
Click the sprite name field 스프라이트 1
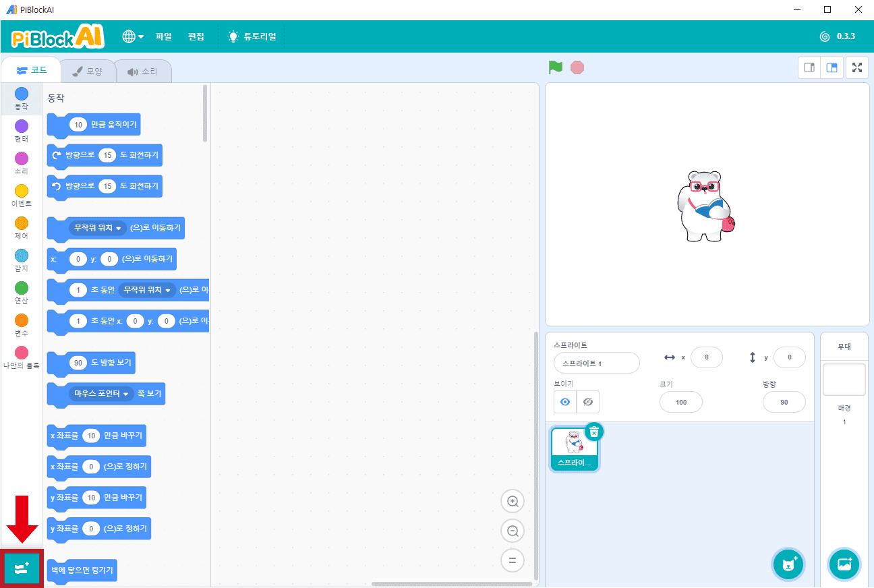[597, 363]
